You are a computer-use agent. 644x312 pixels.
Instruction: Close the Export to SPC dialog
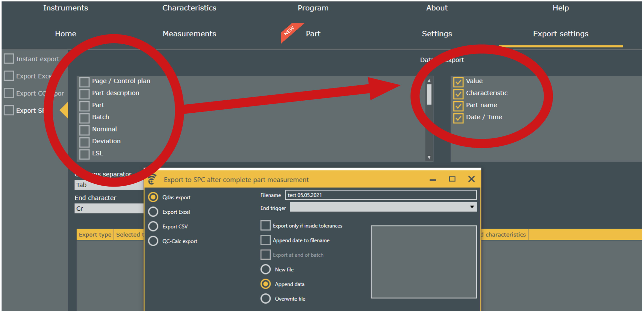(x=471, y=179)
